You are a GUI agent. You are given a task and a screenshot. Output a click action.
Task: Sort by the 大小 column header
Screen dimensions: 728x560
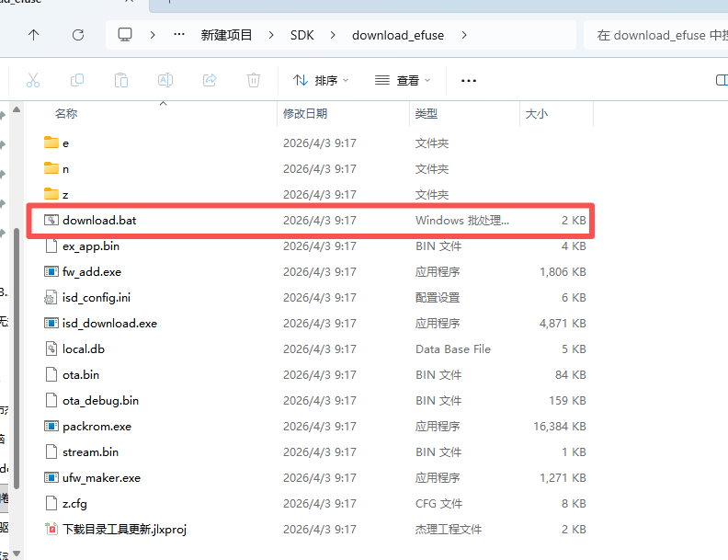click(x=537, y=114)
